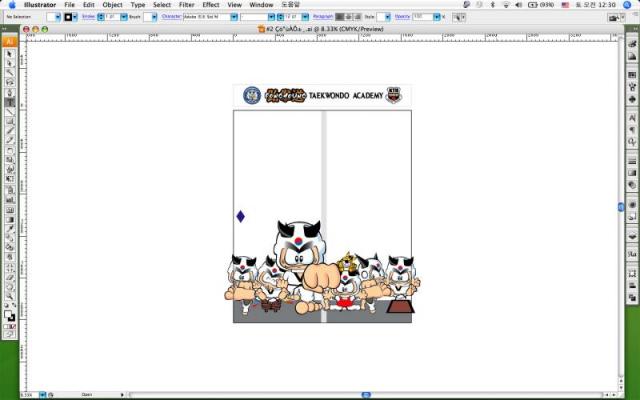The width and height of the screenshot is (640, 400).
Task: Change screen mode at toolbox bottom
Action: point(10,334)
